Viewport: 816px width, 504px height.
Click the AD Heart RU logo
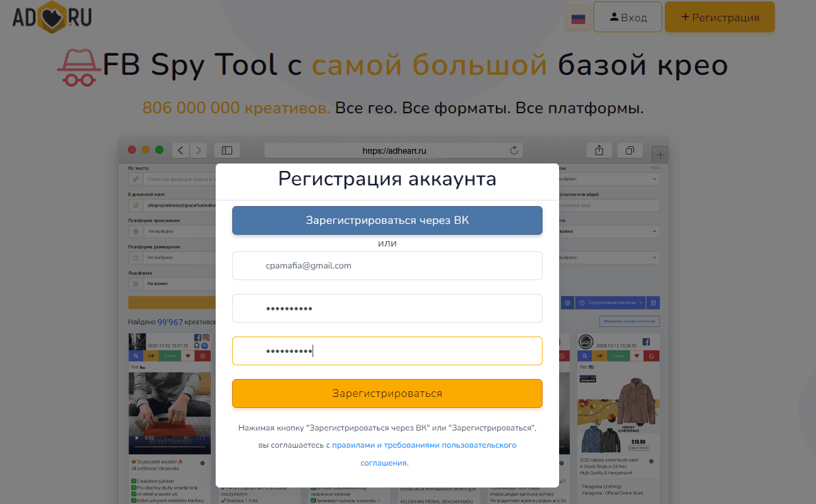(52, 17)
